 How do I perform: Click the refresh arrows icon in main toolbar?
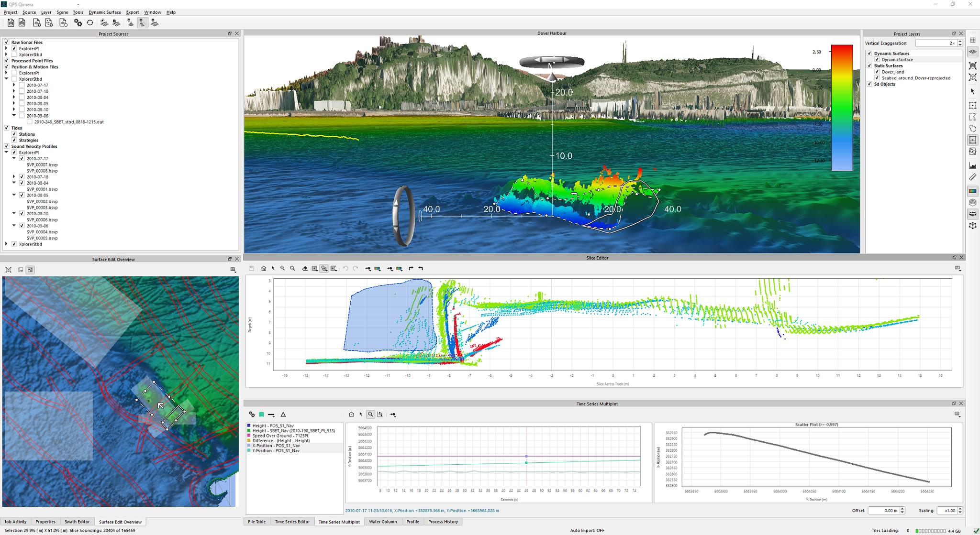pyautogui.click(x=90, y=22)
